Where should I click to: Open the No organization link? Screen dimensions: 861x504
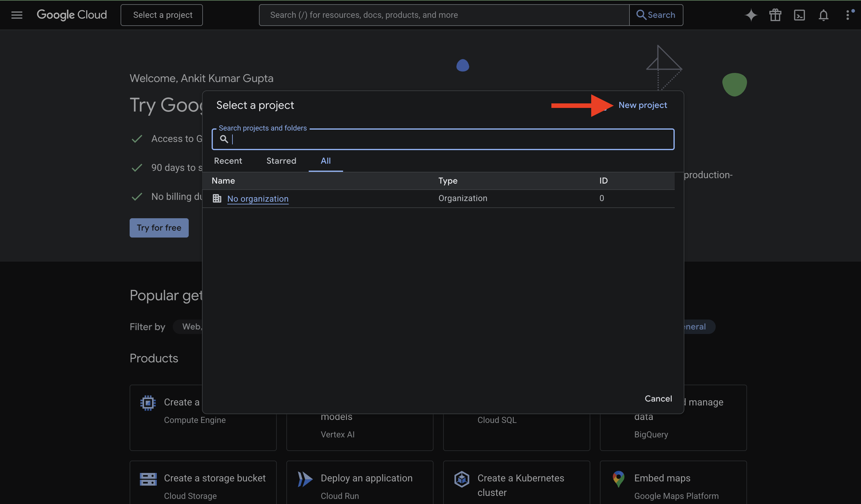pos(258,199)
